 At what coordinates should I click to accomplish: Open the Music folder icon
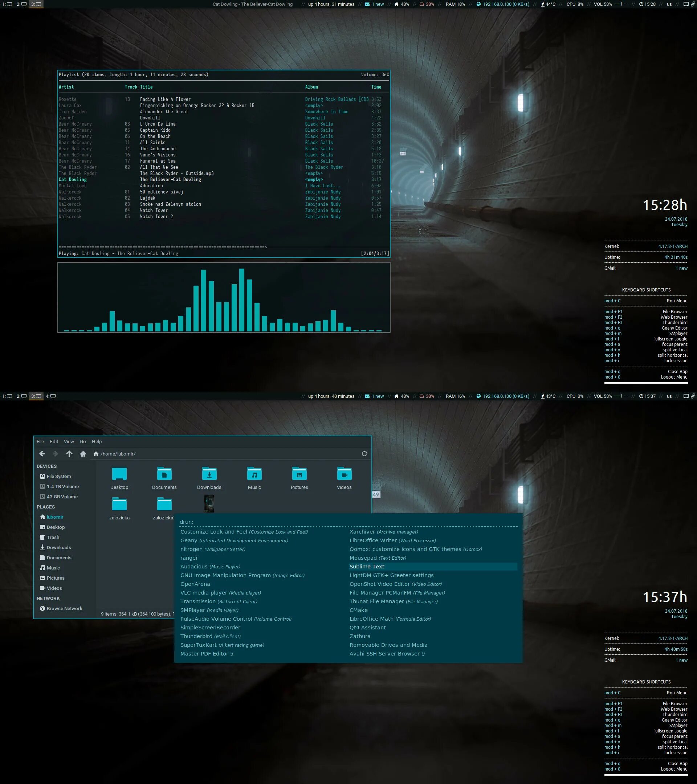click(254, 474)
